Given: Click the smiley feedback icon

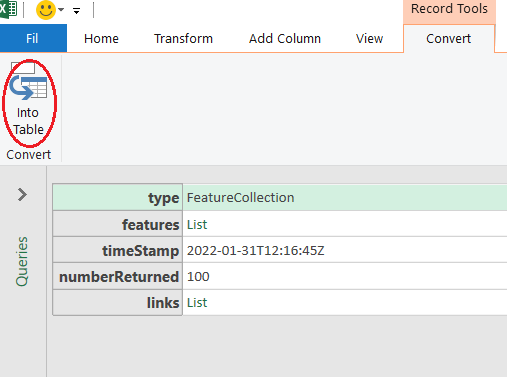Looking at the screenshot, I should pos(46,10).
